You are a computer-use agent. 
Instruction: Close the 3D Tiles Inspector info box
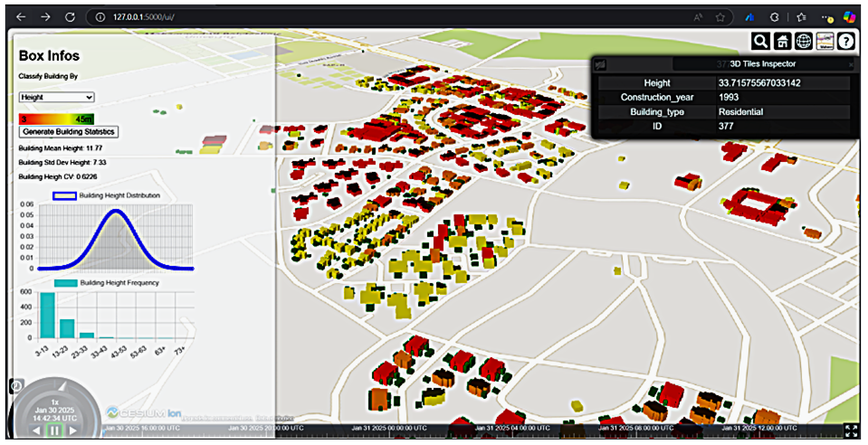[851, 64]
